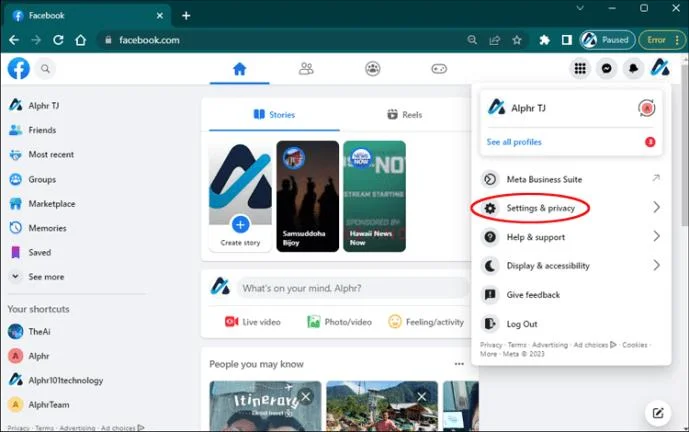689x432 pixels.
Task: Open the notifications bell icon
Action: (633, 69)
